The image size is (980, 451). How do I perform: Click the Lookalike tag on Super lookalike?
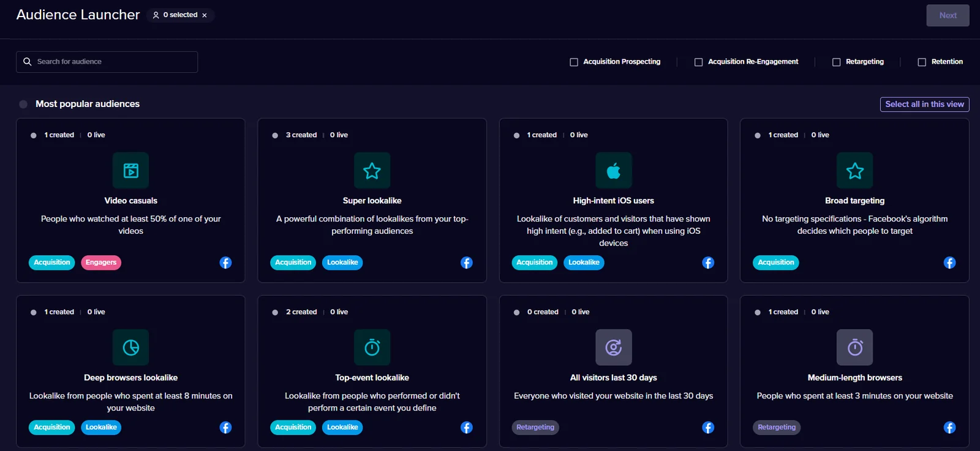point(342,263)
